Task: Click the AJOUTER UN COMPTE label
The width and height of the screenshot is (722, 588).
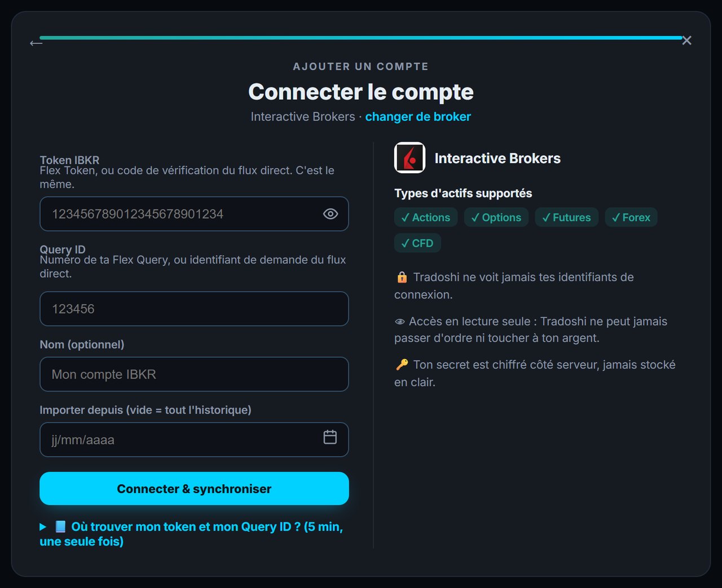Action: (x=361, y=67)
